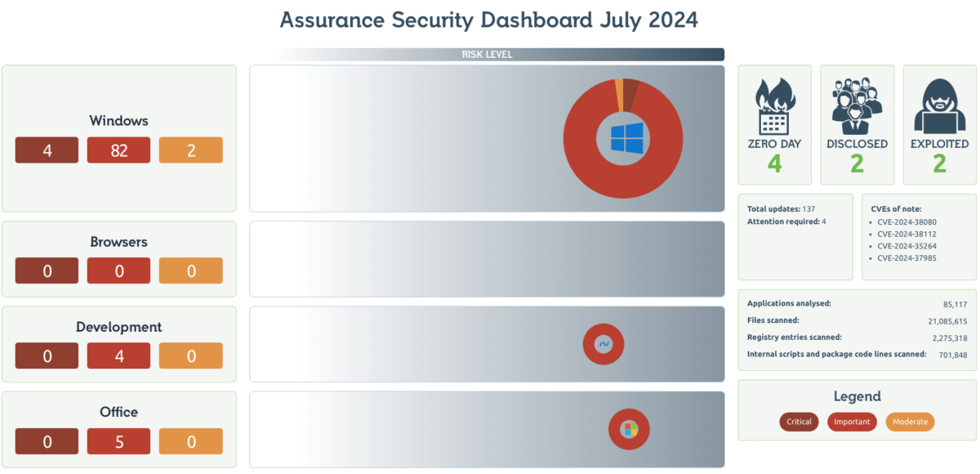Click the Windows logo in donut chart
The image size is (980, 474).
point(627,137)
